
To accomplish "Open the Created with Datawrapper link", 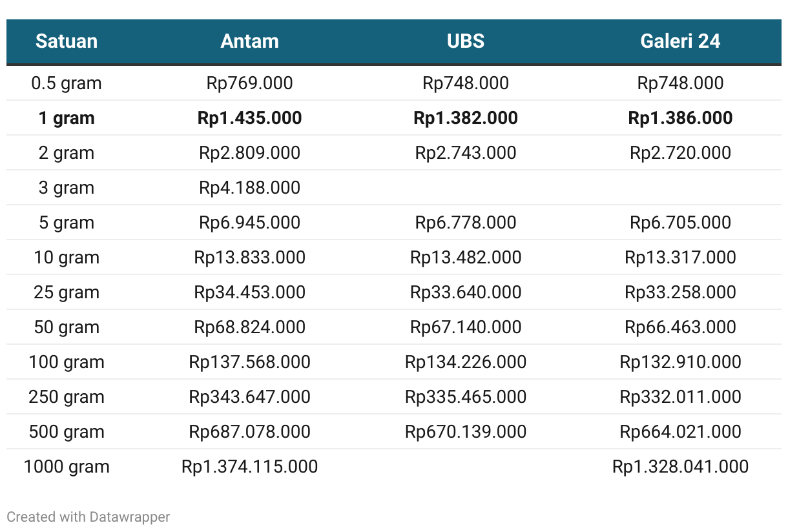I will (x=88, y=517).
